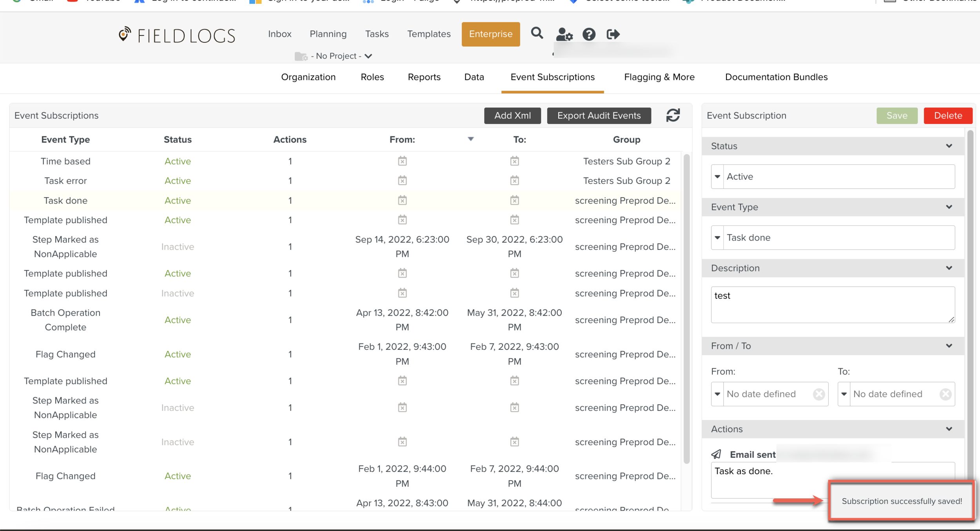Collapse the Description section
This screenshot has height=531, width=980.
(949, 268)
